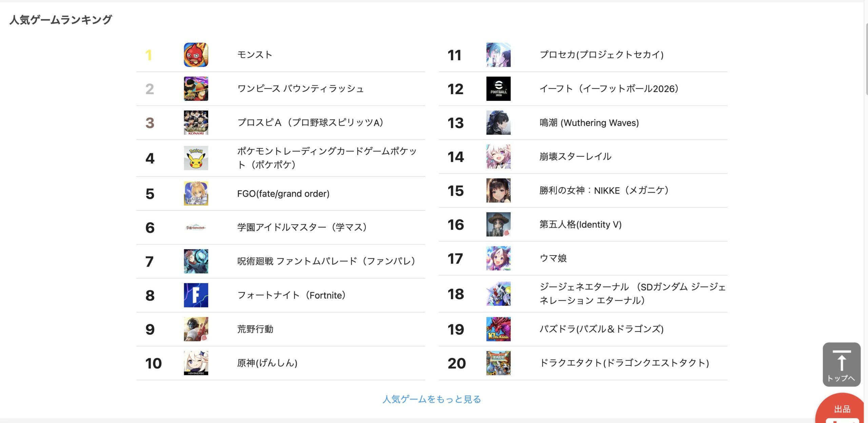
Task: Click the 崩壊スターレイル title link
Action: (x=575, y=156)
